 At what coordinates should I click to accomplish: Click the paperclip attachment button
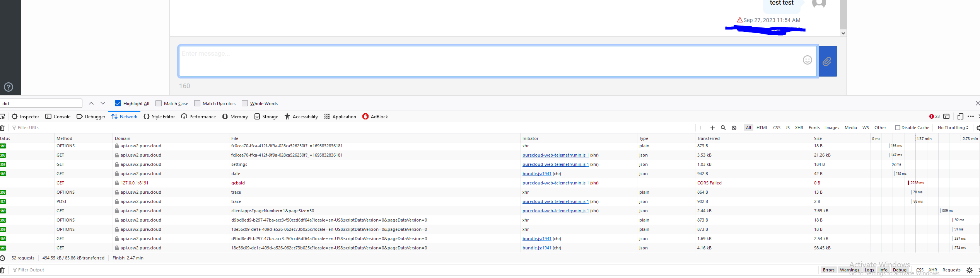coord(828,61)
